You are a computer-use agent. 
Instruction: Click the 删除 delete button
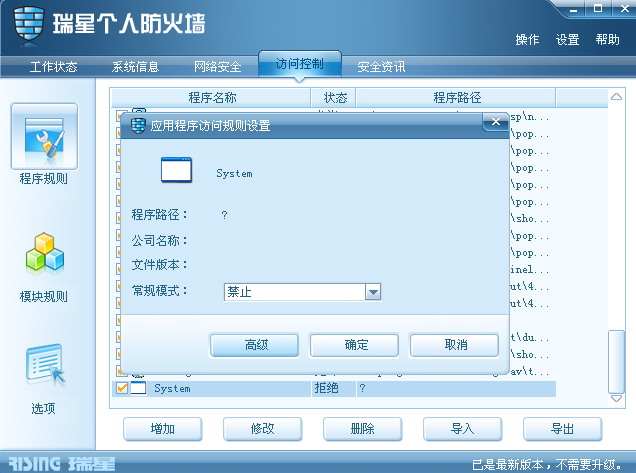click(x=363, y=429)
